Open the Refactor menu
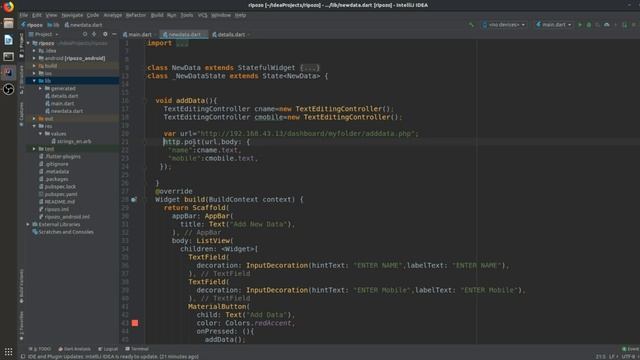 tap(136, 15)
